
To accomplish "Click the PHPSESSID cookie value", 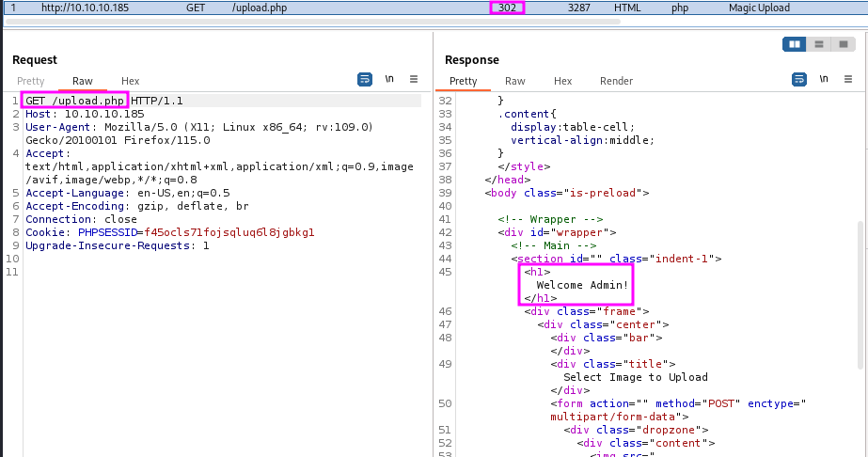I will tap(229, 232).
